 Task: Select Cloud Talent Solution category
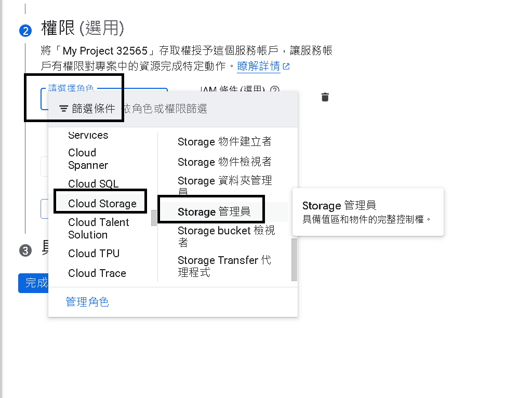[x=98, y=228]
